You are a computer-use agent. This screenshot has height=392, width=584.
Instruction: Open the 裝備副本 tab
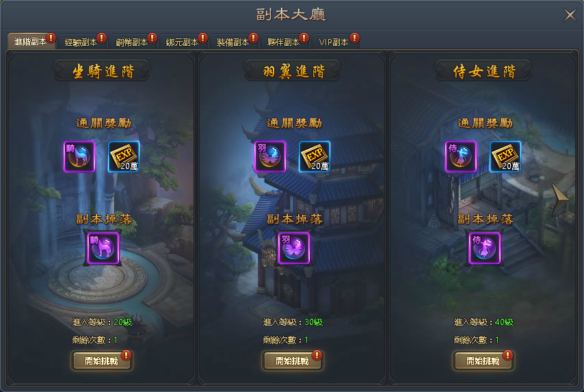point(234,42)
